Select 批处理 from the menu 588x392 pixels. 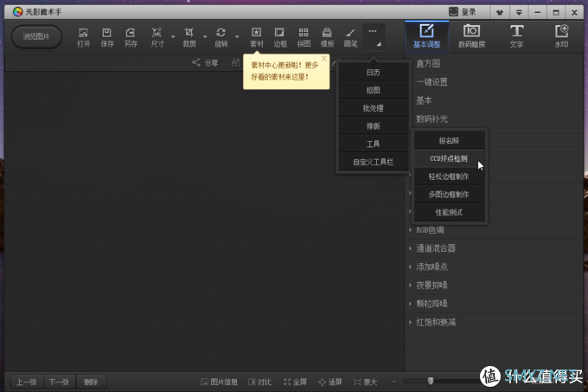pyautogui.click(x=374, y=108)
